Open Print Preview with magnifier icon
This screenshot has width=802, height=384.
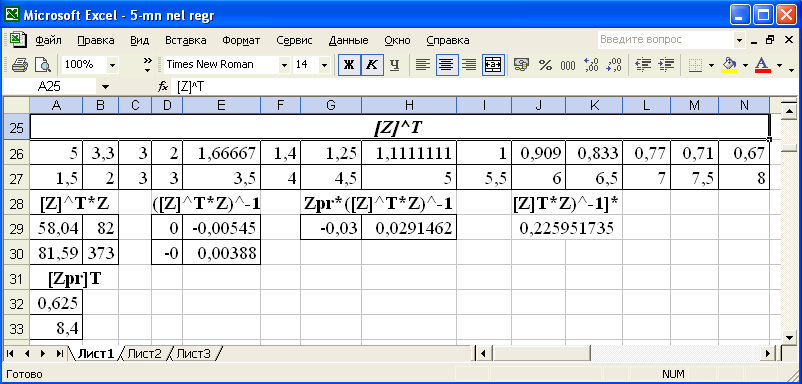[x=43, y=65]
